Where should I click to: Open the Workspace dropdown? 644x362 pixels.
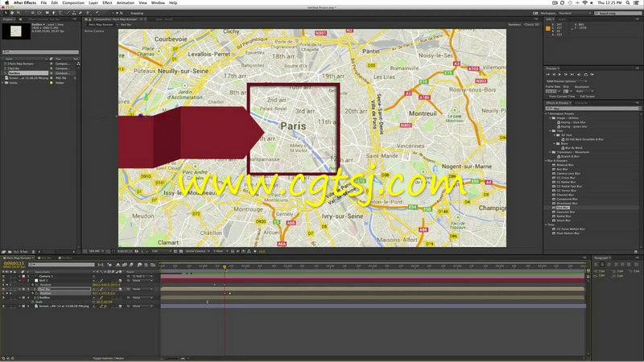(x=574, y=13)
